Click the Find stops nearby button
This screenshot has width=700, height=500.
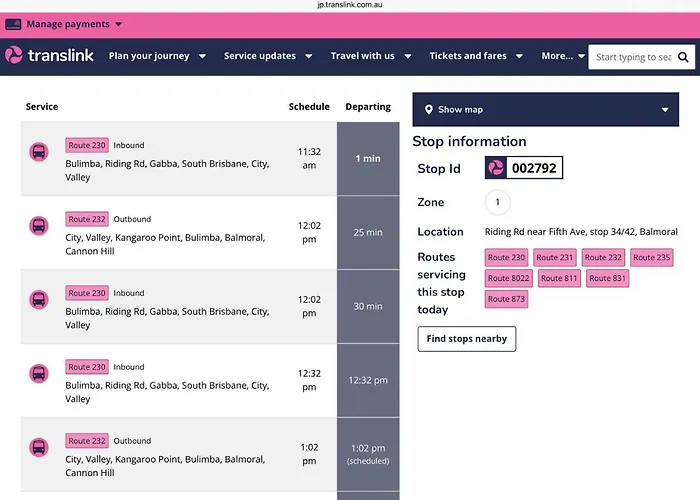click(x=466, y=339)
